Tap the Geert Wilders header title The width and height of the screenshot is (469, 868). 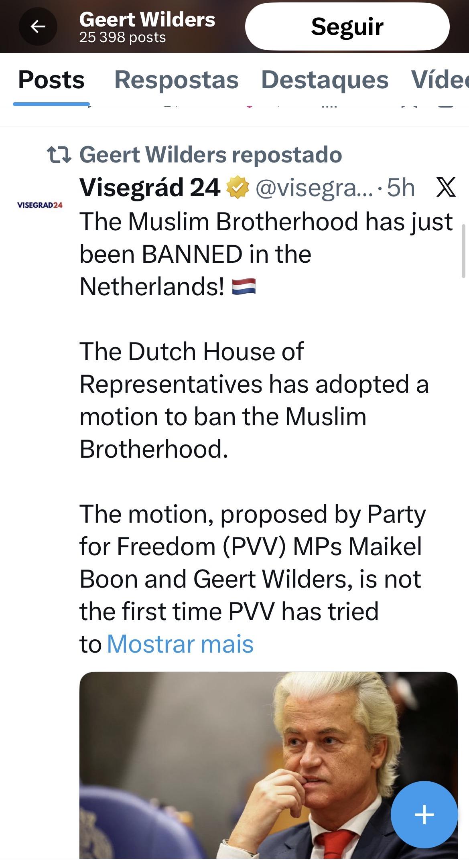147,20
